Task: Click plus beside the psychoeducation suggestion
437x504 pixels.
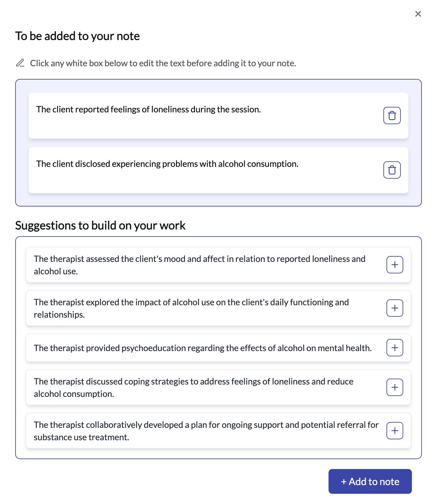Action: pos(395,348)
